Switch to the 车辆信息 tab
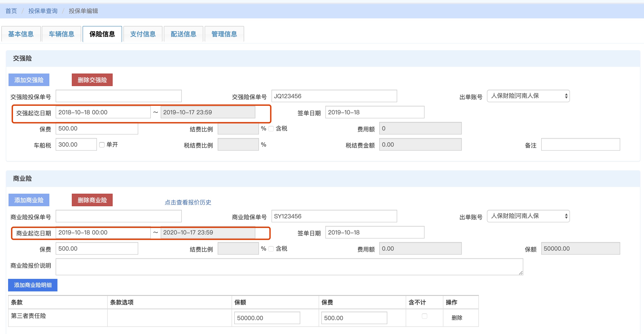 click(61, 34)
